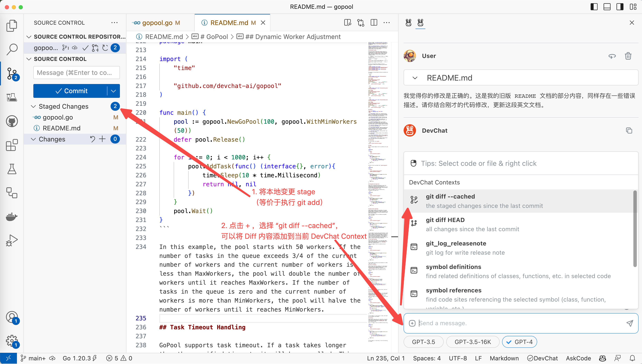Toggle the primary sidebar visibility
Viewport: 642px width, 364px height.
pos(594,7)
